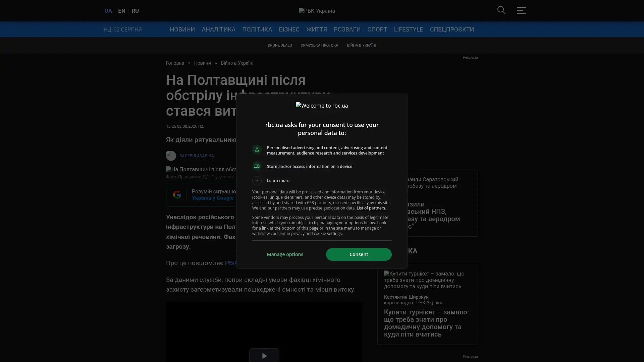Click the Костянтин Широкун author name
644x362 pixels.
click(406, 297)
